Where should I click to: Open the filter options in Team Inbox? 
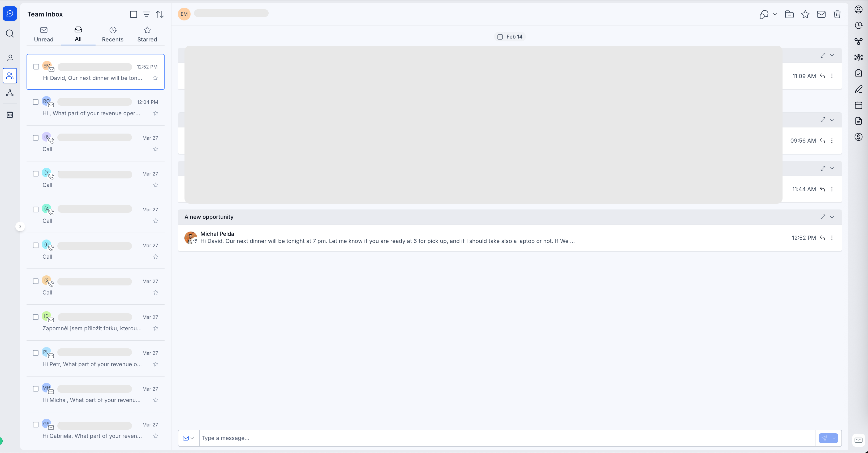(146, 14)
